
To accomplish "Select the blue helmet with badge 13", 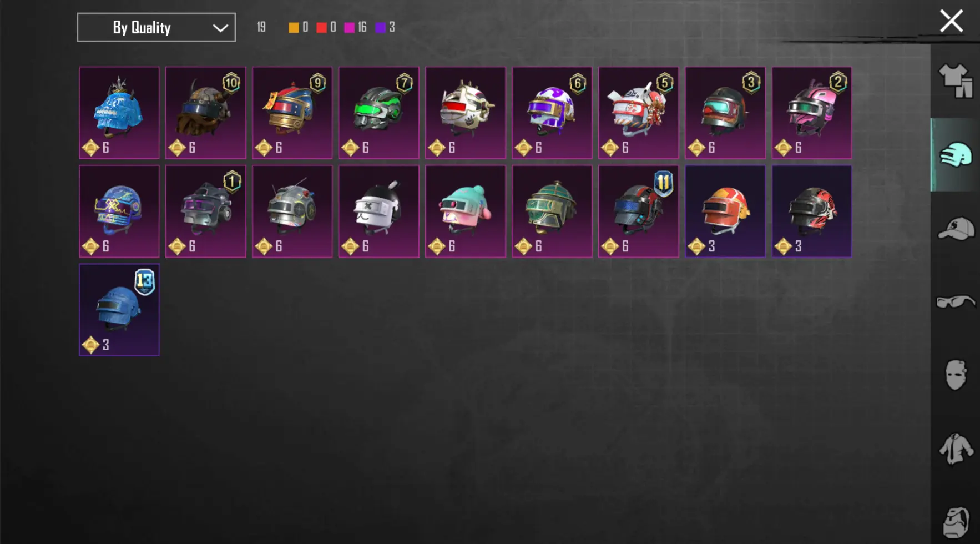I will pos(119,310).
